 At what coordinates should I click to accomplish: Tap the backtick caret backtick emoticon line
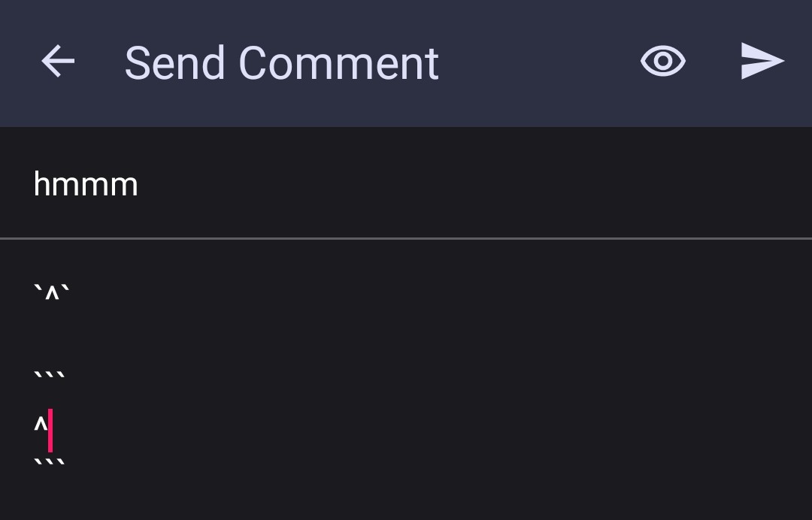pyautogui.click(x=51, y=292)
